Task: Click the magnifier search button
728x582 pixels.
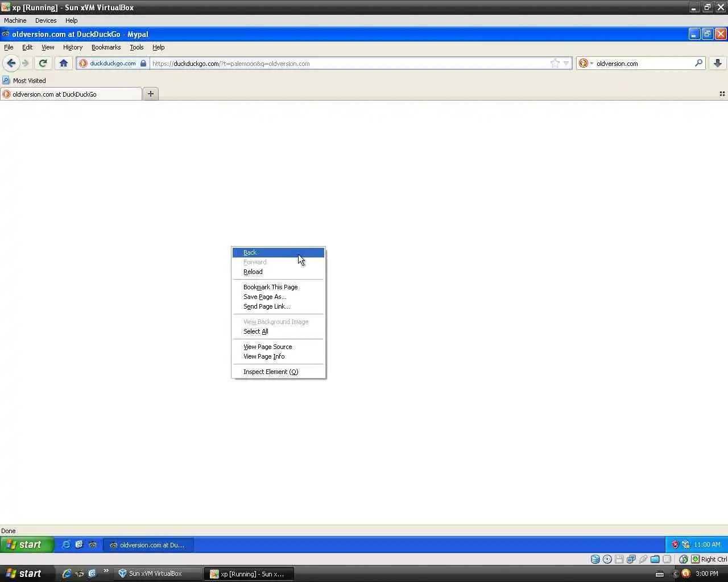Action: (x=699, y=63)
